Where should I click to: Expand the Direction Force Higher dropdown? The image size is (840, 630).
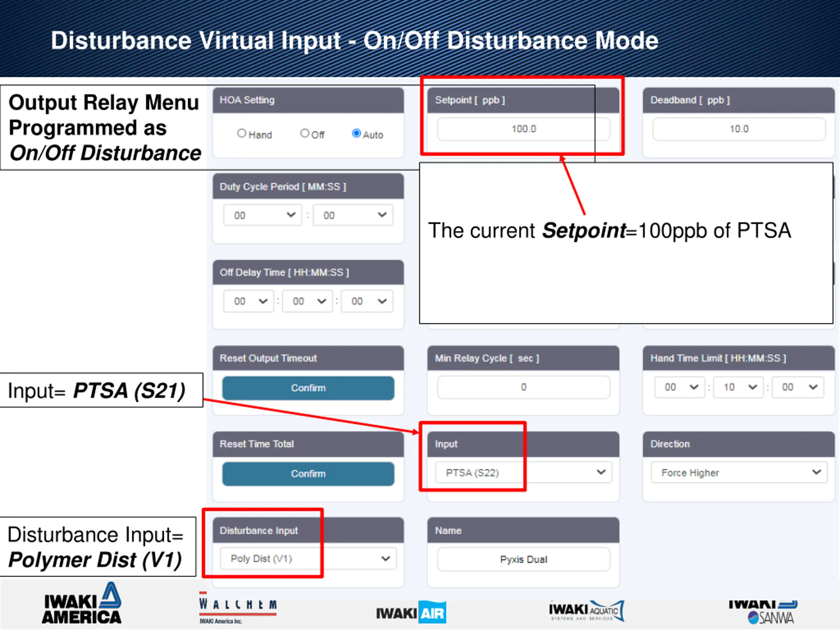(739, 473)
